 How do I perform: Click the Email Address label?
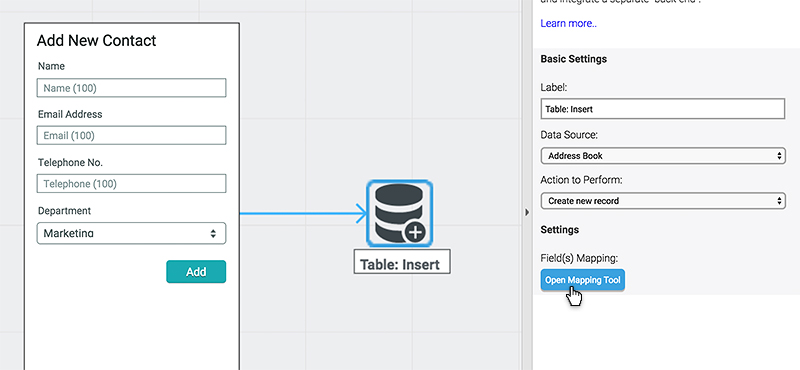point(70,114)
